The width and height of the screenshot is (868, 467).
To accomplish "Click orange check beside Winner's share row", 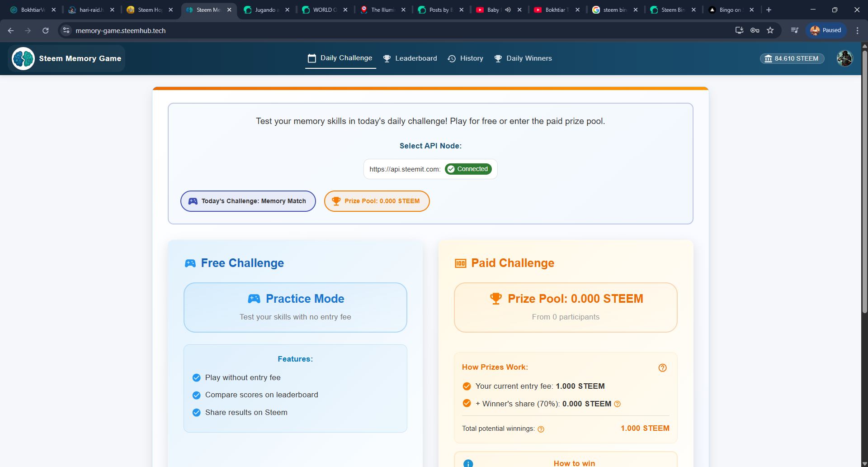I will [x=467, y=403].
